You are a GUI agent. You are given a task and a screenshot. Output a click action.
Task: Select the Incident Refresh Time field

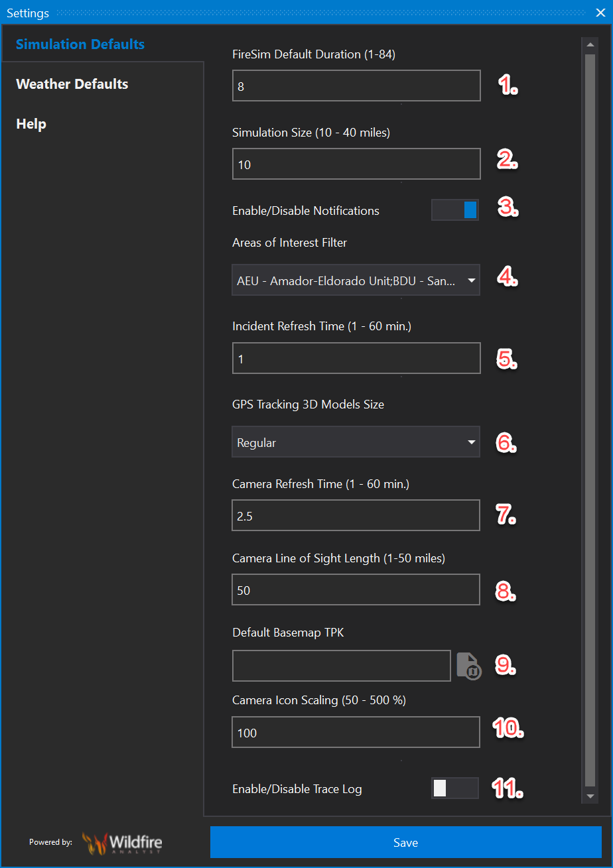[x=356, y=359]
